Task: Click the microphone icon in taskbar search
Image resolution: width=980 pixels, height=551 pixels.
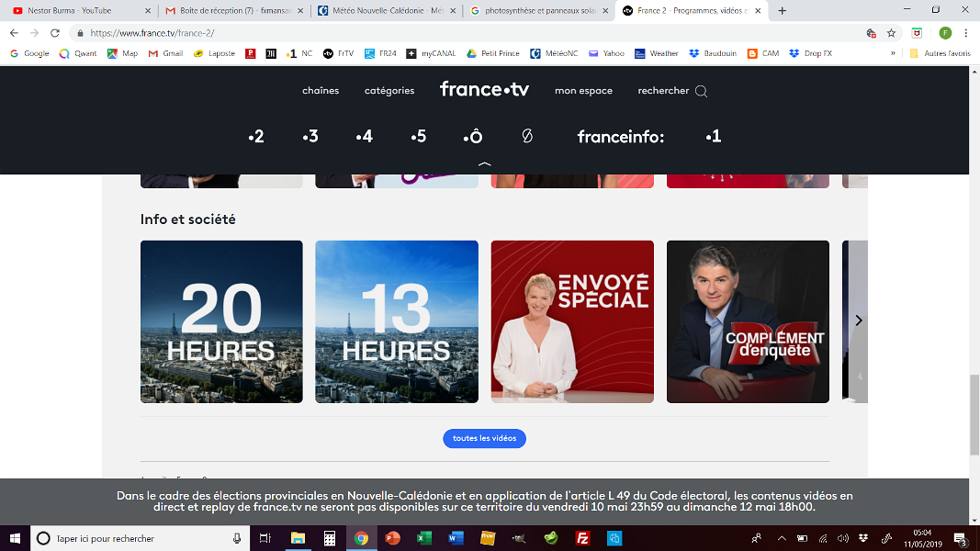Action: tap(237, 538)
